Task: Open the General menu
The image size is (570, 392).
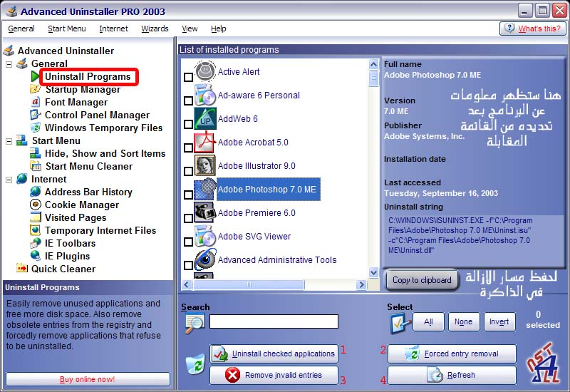Action: [x=21, y=29]
